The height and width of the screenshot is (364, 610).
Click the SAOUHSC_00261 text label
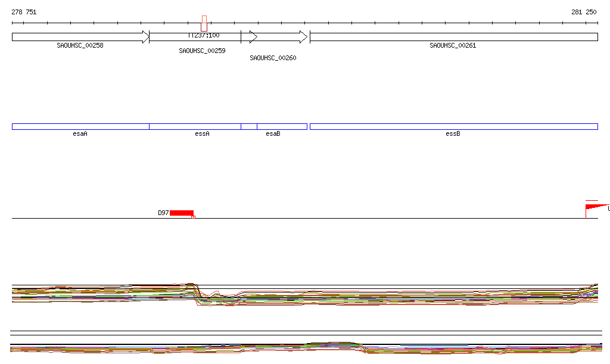(453, 45)
